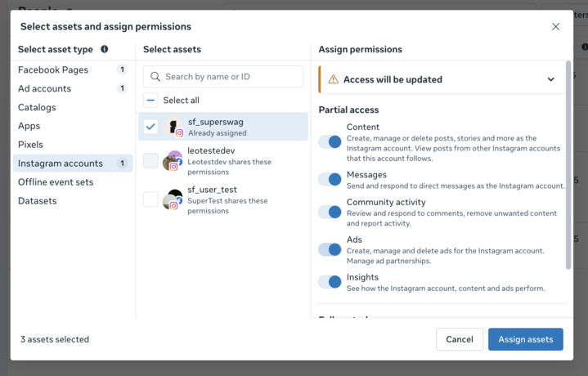The width and height of the screenshot is (588, 376).
Task: Click the Messages permission title
Action: [x=366, y=175]
